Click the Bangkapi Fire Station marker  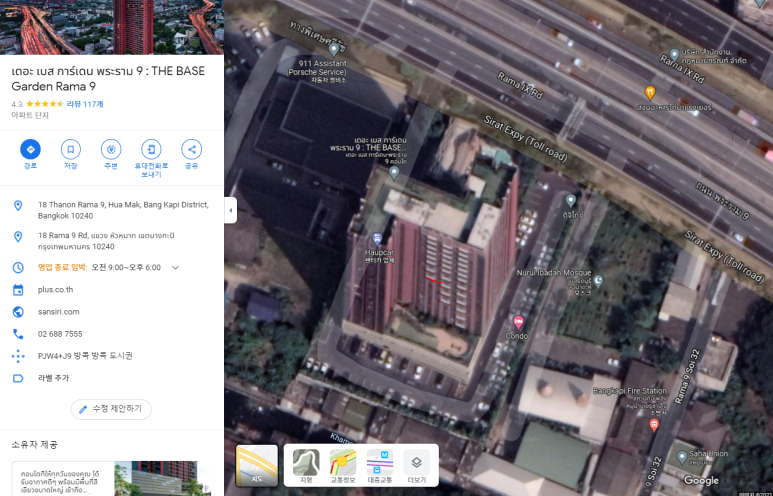(x=654, y=425)
